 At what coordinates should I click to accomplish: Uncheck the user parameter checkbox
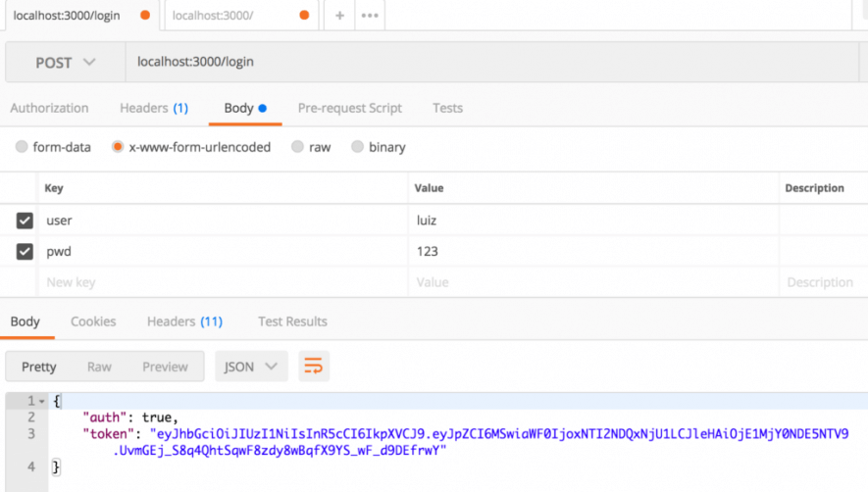click(x=26, y=221)
